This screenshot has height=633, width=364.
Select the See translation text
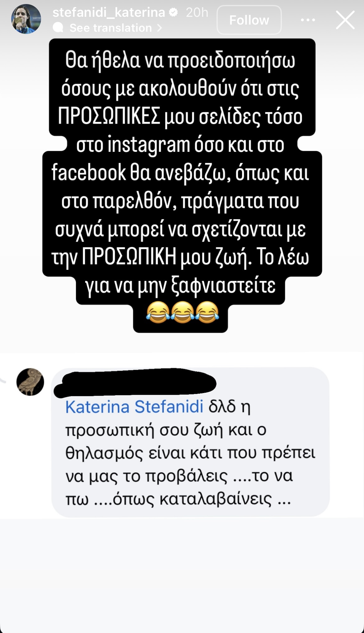click(111, 28)
